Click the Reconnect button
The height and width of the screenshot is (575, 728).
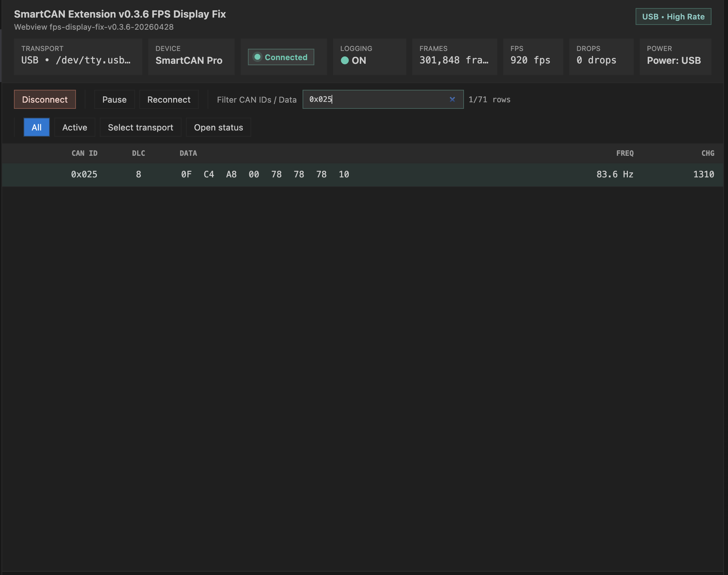point(169,100)
